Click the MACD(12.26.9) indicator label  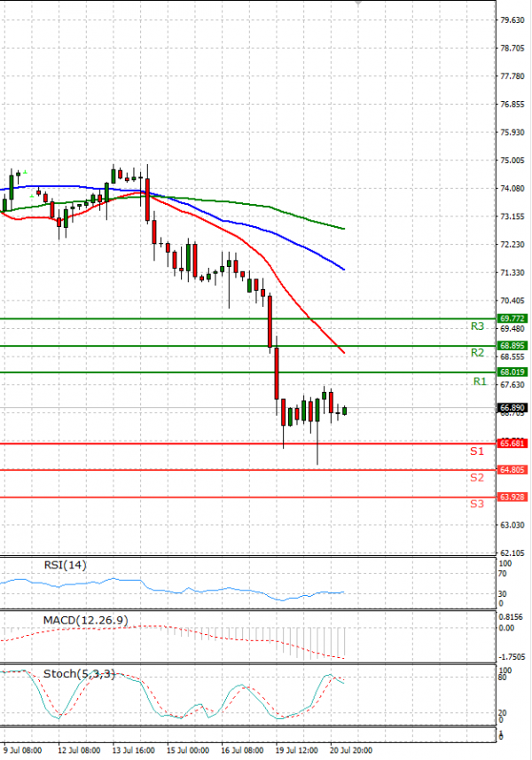pos(85,621)
